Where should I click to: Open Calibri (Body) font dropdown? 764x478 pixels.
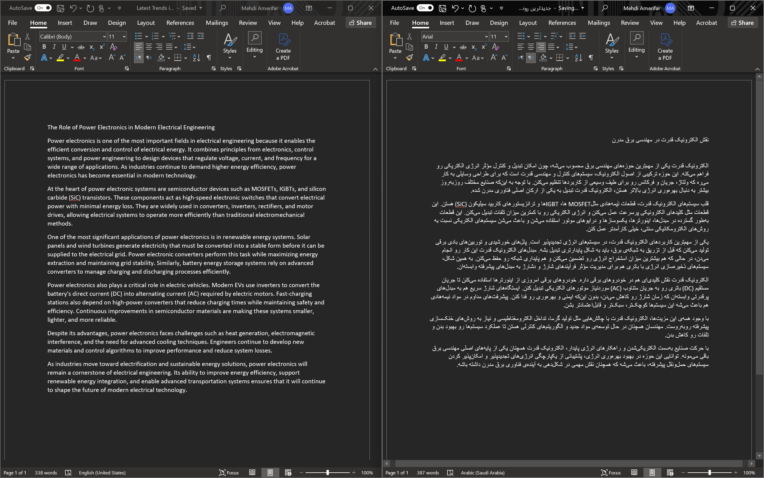coord(73,37)
